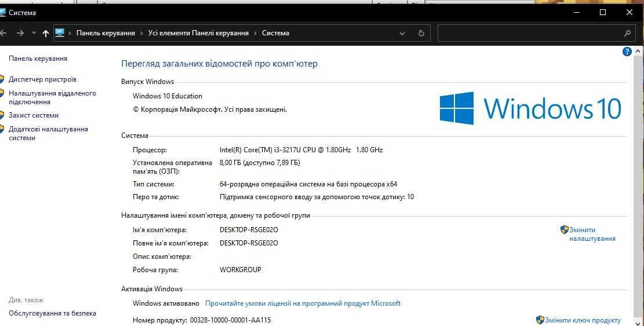
Task: Select system type 64-розрядна операційна система text
Action: (x=308, y=184)
